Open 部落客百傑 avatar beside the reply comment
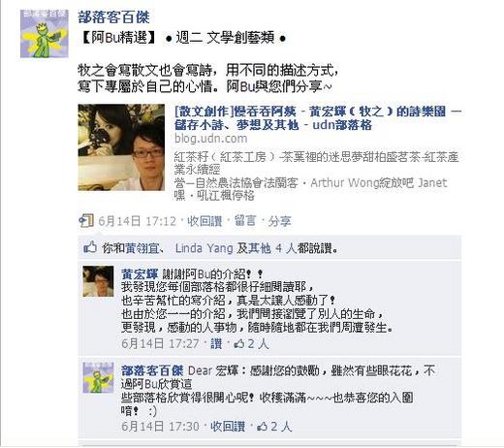This screenshot has height=448, width=504. pos(98,377)
